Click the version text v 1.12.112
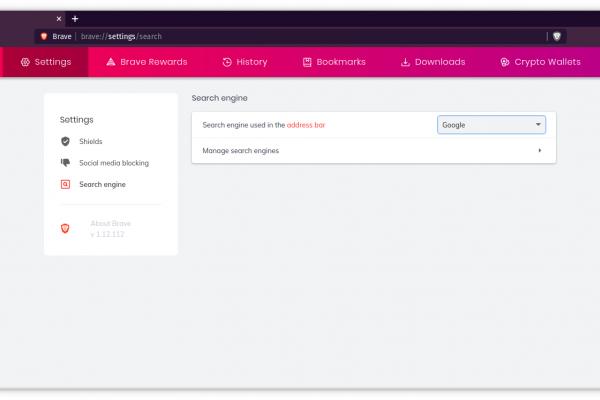Viewport: 600px width, 400px height. [x=107, y=234]
